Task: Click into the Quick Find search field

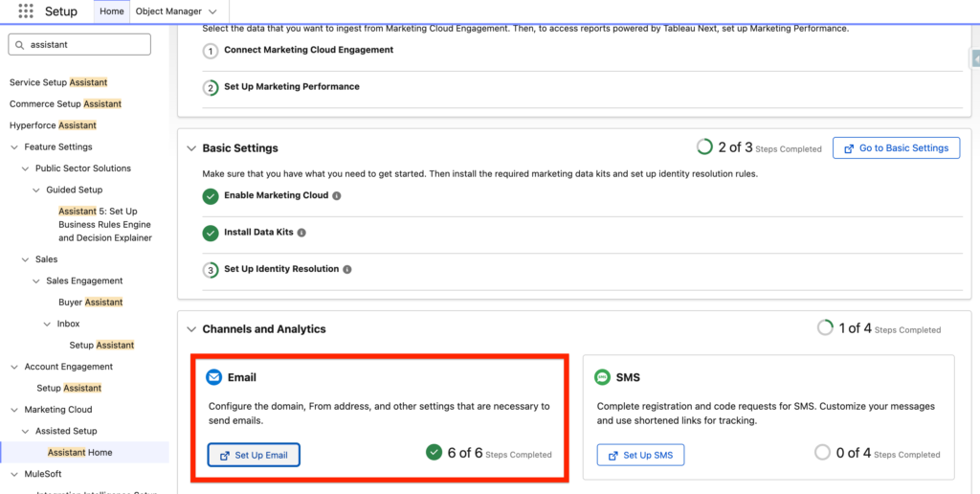Action: [86, 44]
